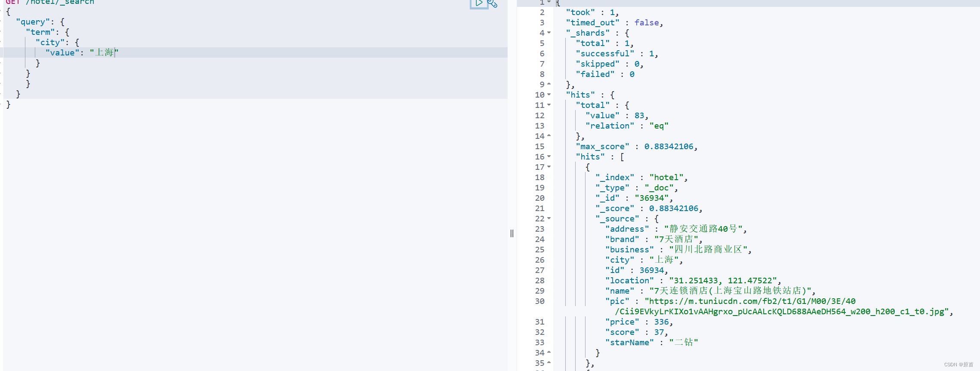
Task: Click the "failed" : 0 line
Action: point(605,74)
